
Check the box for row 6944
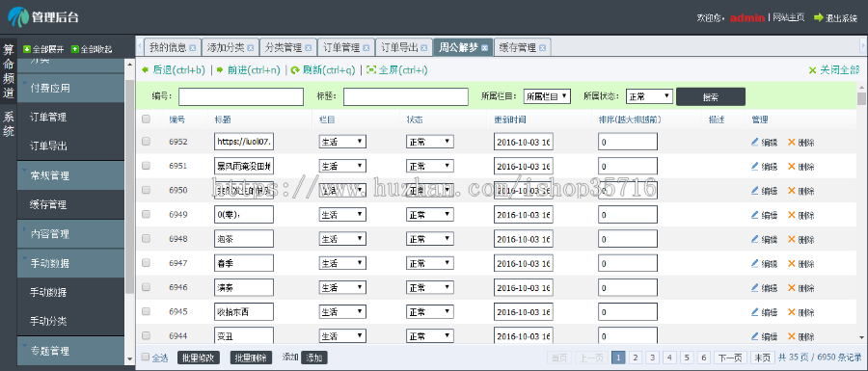pyautogui.click(x=147, y=335)
